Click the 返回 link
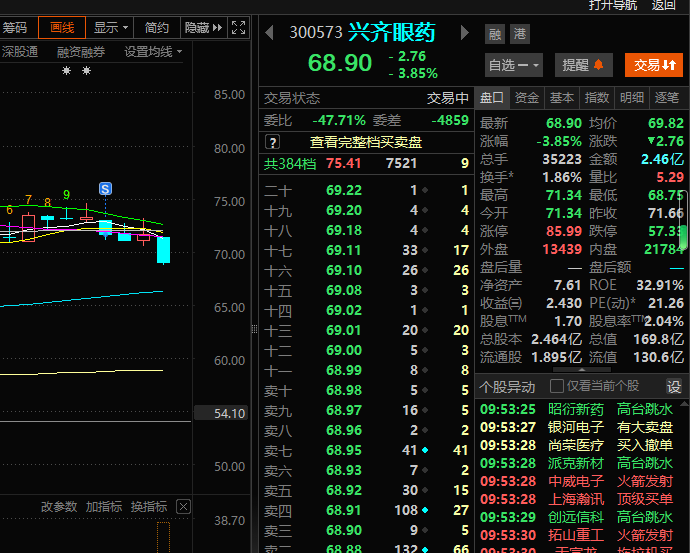 click(x=663, y=5)
